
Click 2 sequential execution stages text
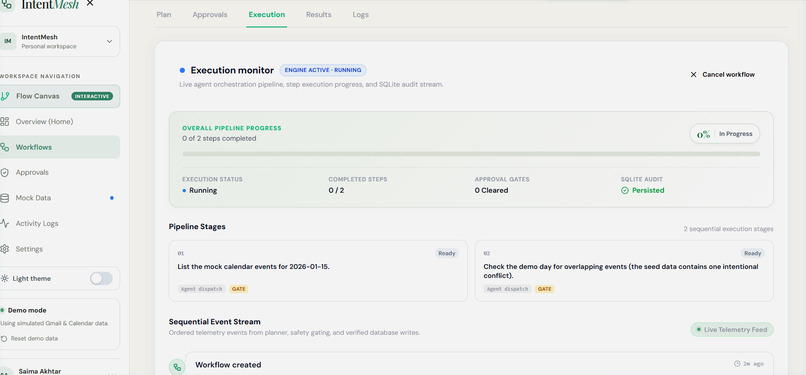tap(728, 229)
